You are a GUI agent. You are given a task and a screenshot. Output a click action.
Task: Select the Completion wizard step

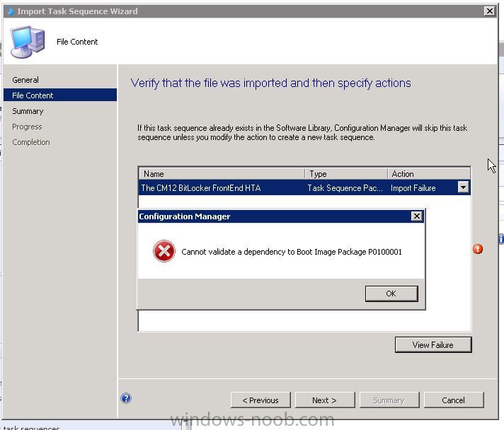tap(31, 142)
